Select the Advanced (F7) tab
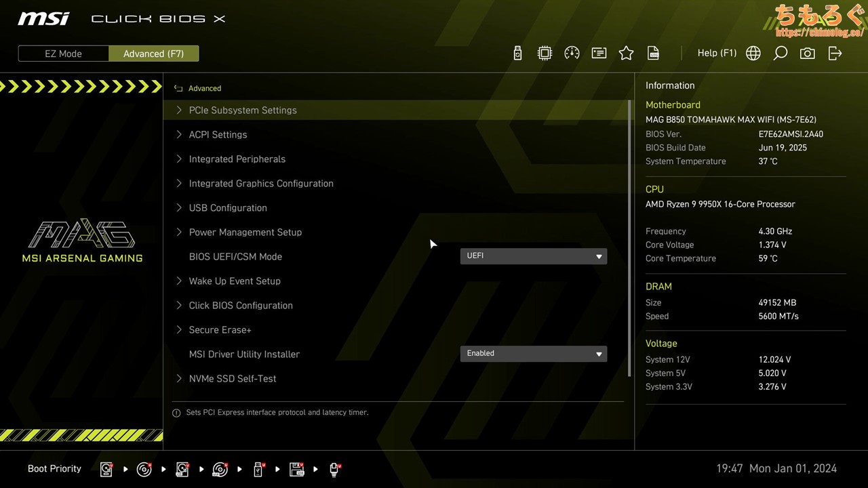This screenshot has height=488, width=868. pos(153,54)
